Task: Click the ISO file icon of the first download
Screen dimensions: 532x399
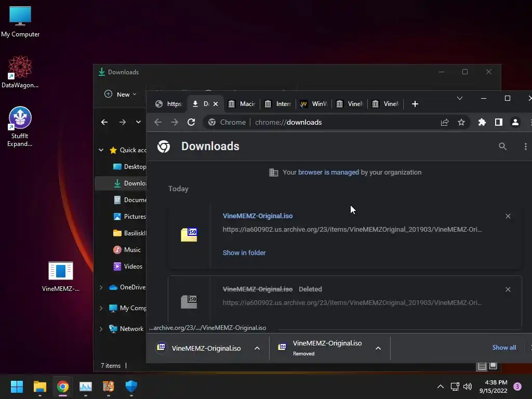Action: click(x=189, y=234)
